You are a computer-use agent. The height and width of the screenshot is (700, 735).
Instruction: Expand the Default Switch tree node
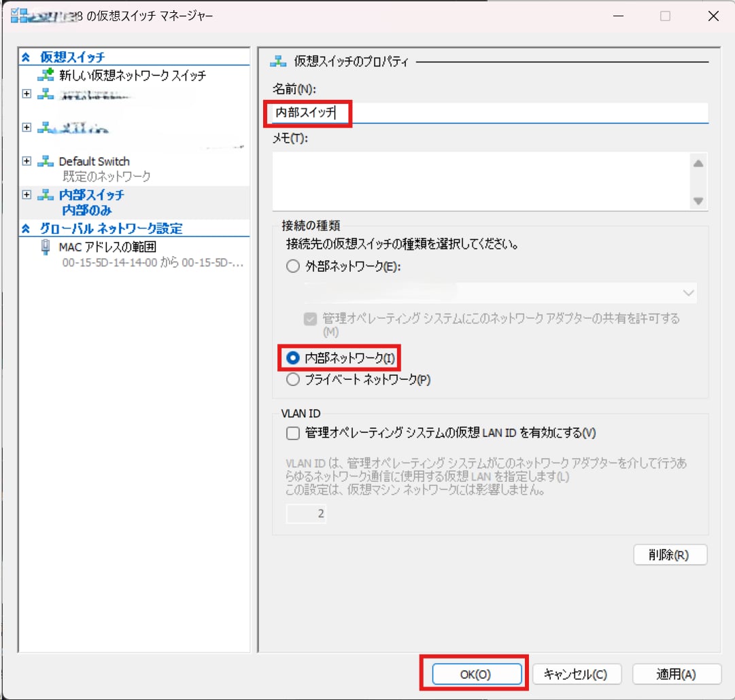[27, 161]
